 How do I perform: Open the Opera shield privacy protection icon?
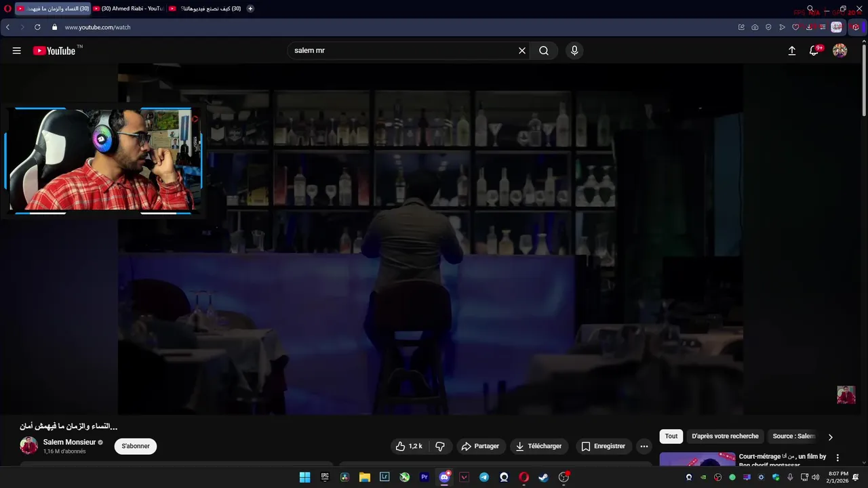click(768, 27)
